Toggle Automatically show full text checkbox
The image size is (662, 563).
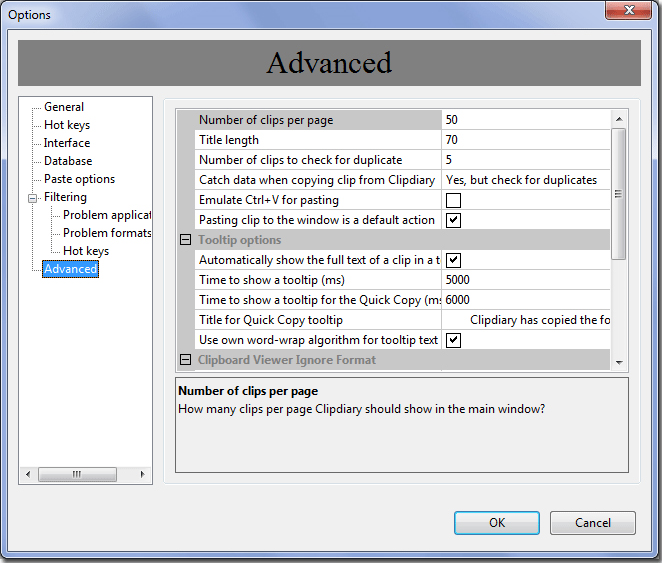pos(453,260)
